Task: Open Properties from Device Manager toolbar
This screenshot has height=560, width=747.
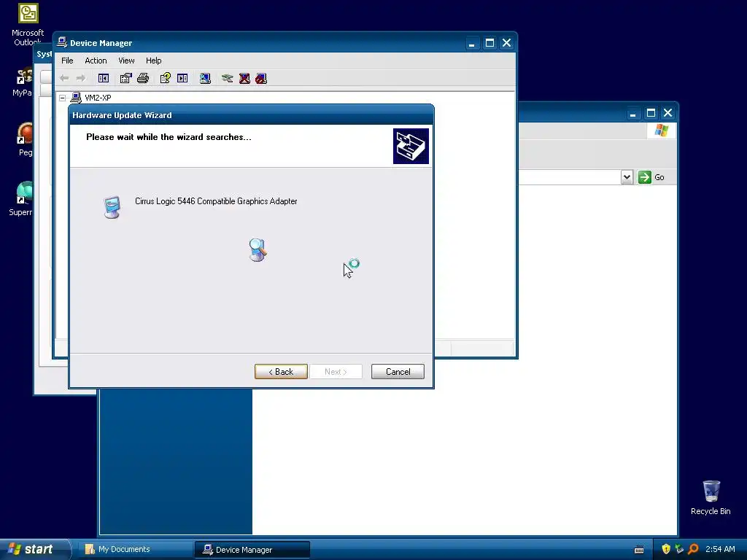Action: click(125, 78)
